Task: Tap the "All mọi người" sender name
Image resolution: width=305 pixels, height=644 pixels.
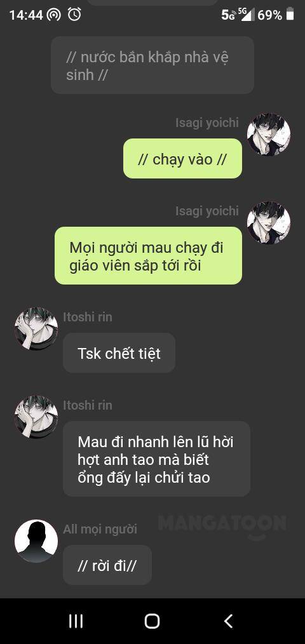Action: [100, 529]
